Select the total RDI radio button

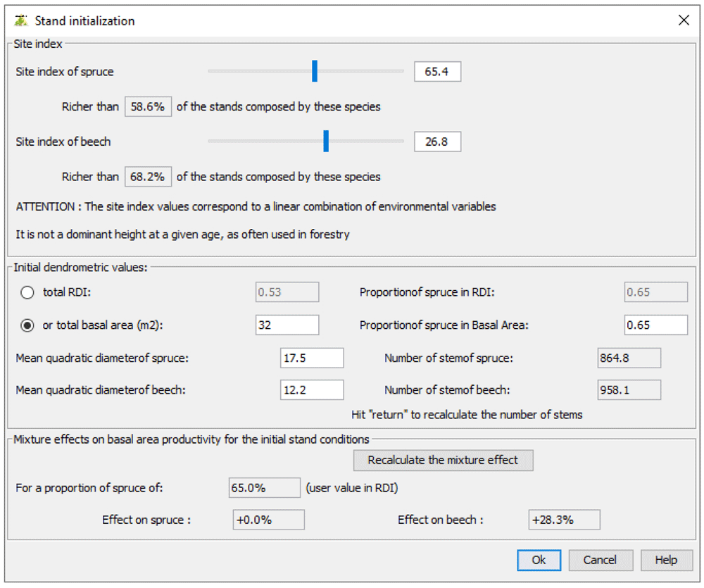(27, 292)
